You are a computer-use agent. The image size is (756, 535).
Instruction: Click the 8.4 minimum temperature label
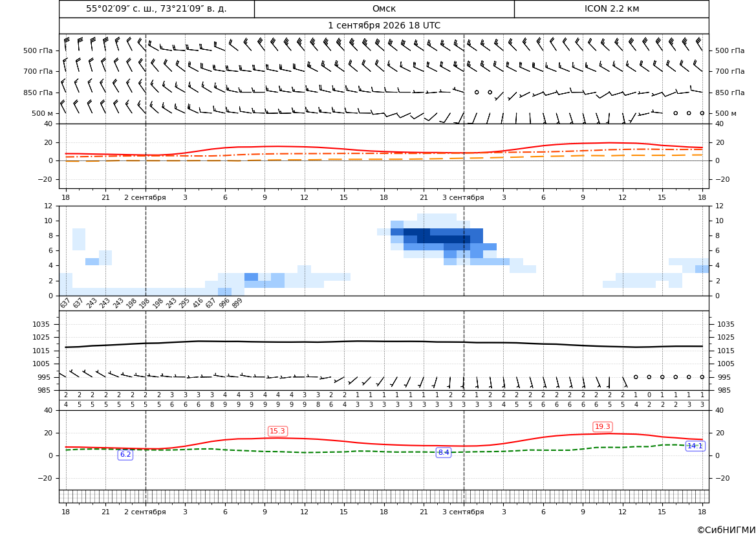(443, 452)
